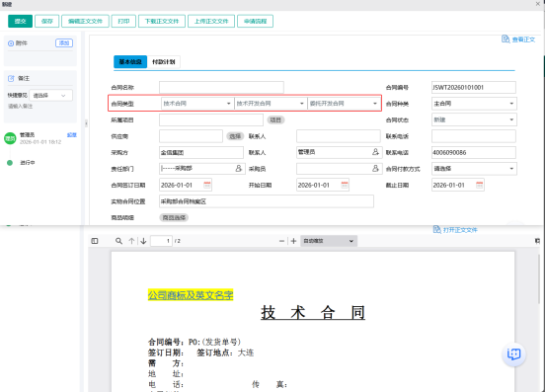Screen dimensions: 546x392
Task: Open the 截止日期 calendar icon
Action: [480, 185]
